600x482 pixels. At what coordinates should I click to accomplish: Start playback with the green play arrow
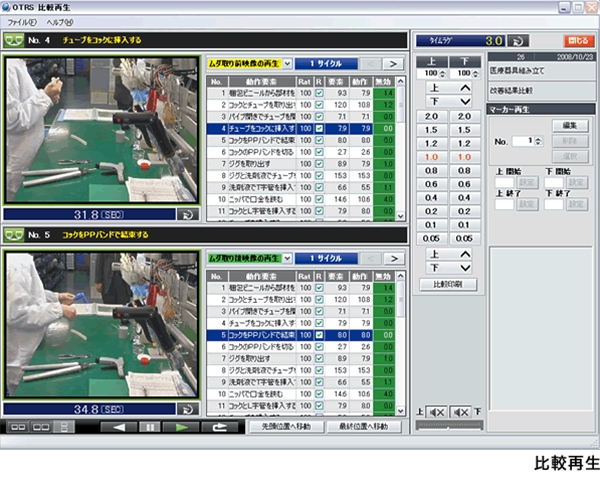tap(181, 427)
